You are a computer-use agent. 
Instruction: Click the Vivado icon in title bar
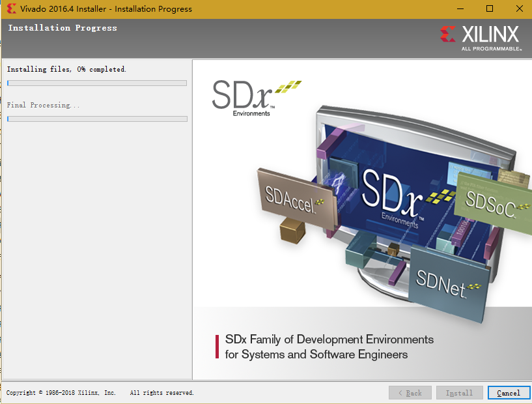click(11, 8)
